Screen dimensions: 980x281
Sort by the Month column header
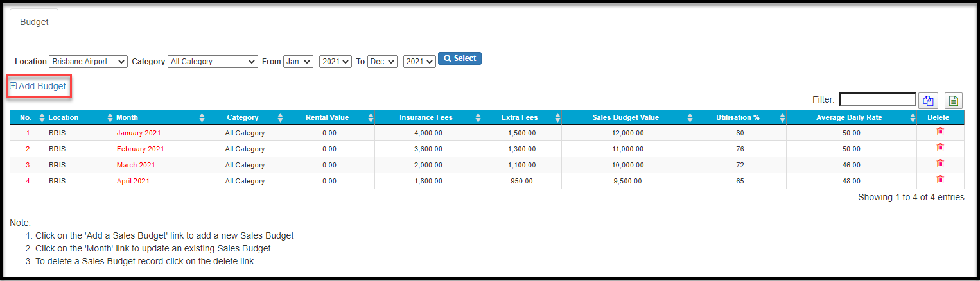[160, 117]
